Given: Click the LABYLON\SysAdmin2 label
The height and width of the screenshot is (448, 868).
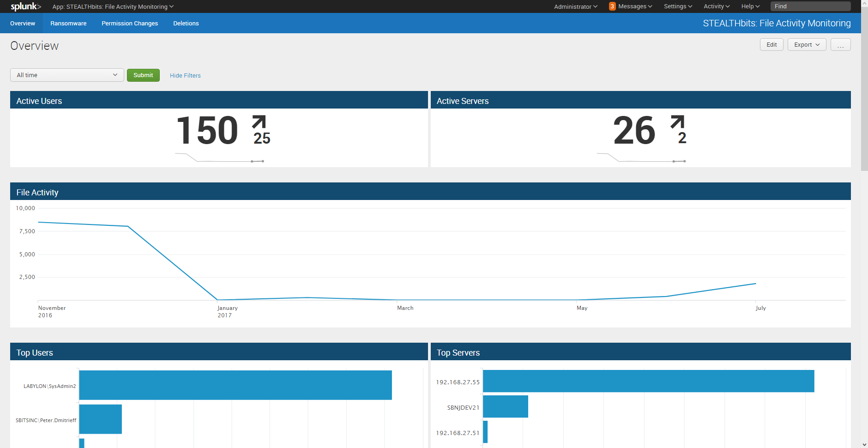Looking at the screenshot, I should (x=50, y=386).
